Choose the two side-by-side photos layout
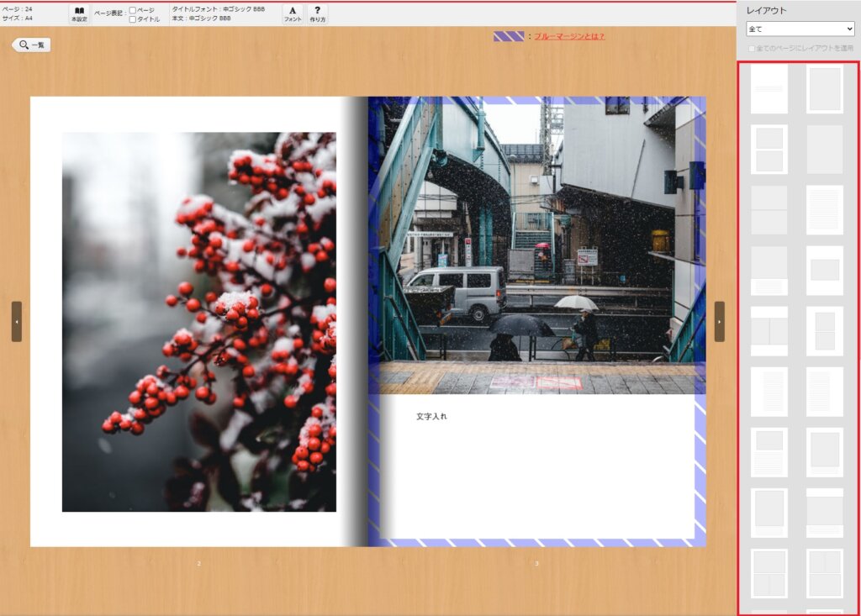Viewport: 861px width, 616px height. tap(769, 331)
